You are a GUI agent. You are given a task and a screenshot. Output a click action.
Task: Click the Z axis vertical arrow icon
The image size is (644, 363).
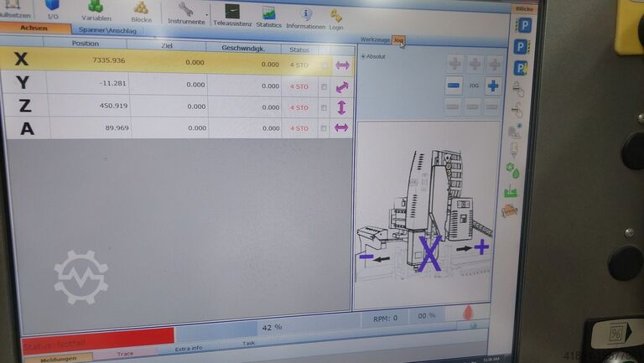pos(341,107)
